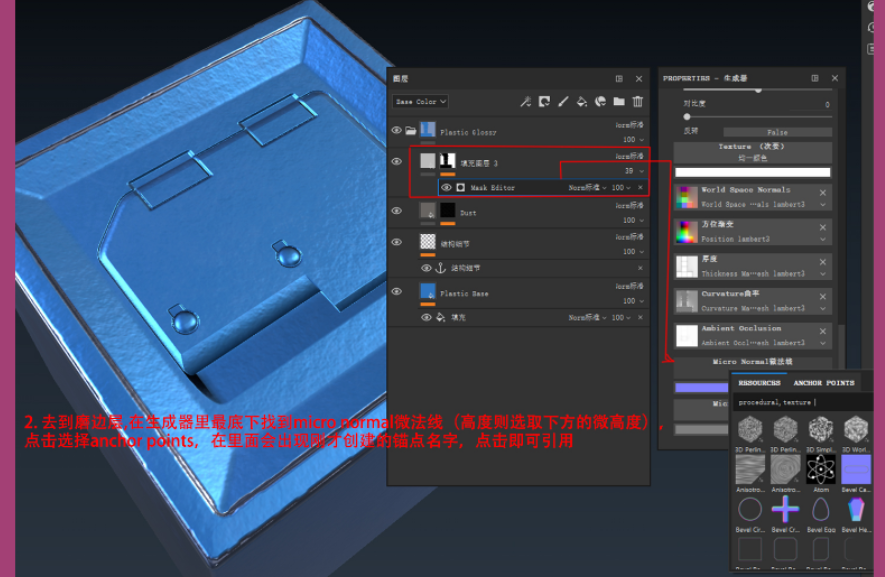
Task: Click the add mask icon in layers toolbar
Action: 544,102
